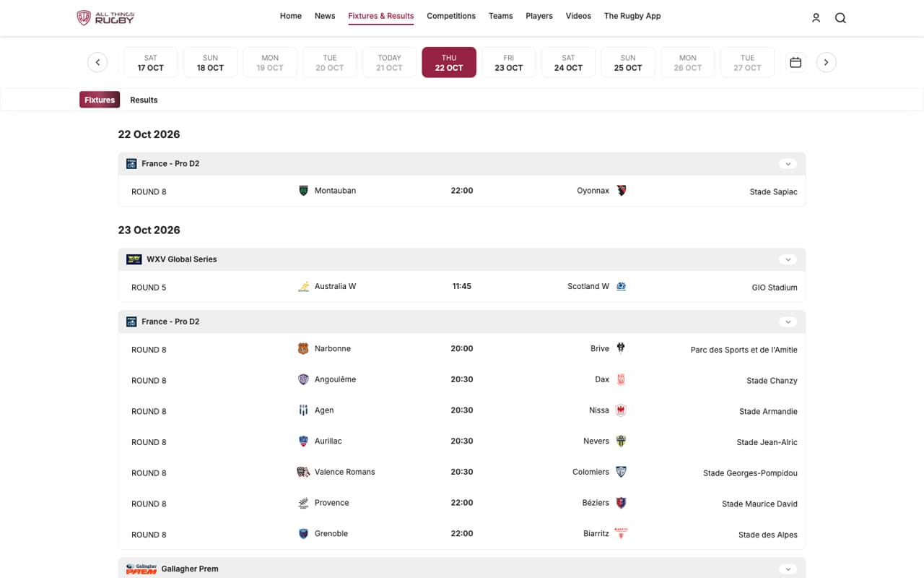Go to the News page
The image size is (924, 578).
click(x=325, y=16)
